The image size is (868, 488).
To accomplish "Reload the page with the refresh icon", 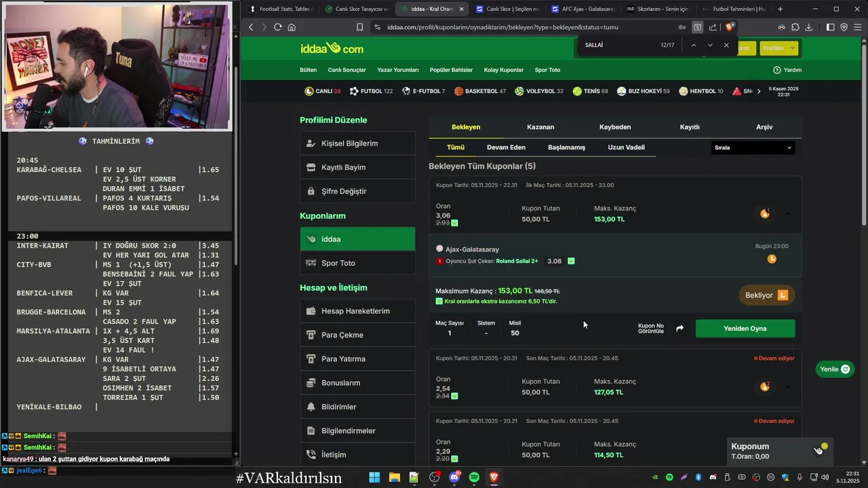I will pyautogui.click(x=277, y=27).
